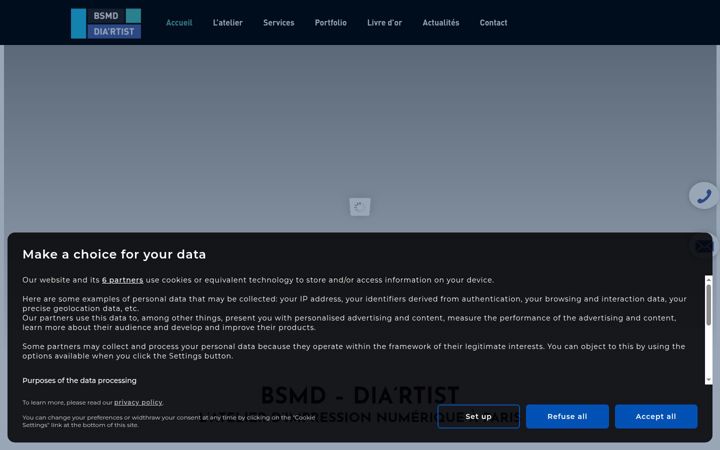Click the cookie text scrollbar thumb

tap(709, 305)
